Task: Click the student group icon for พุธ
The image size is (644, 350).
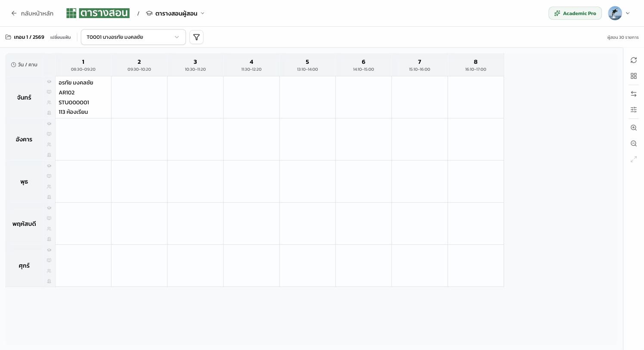Action: (x=49, y=187)
